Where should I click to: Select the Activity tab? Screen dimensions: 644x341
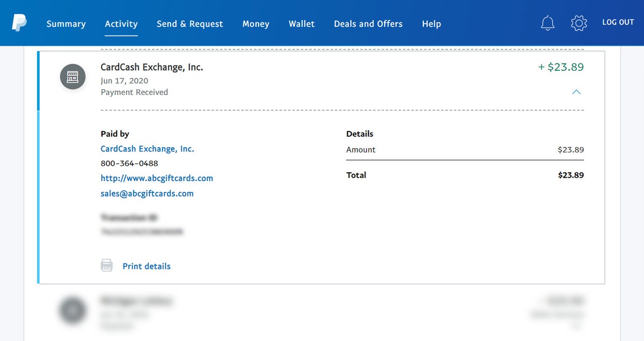121,24
